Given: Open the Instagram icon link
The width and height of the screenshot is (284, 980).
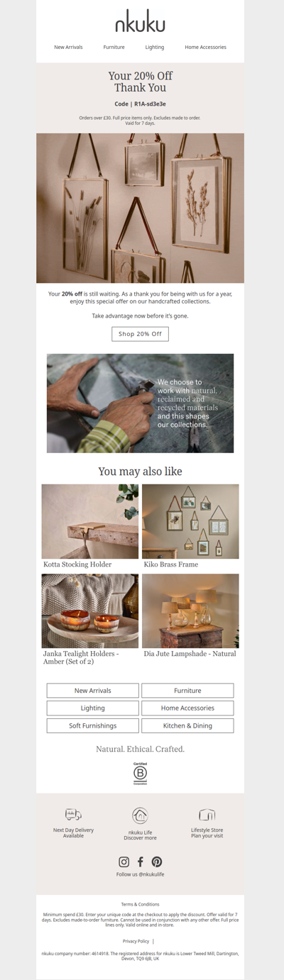Looking at the screenshot, I should click(x=124, y=862).
